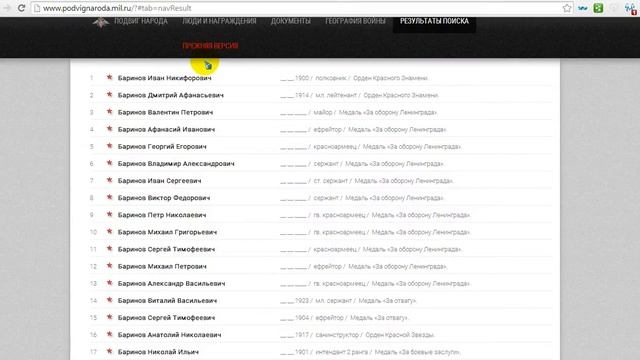Open record Баринов Николай Ильич
The width and height of the screenshot is (640, 360).
click(x=158, y=352)
